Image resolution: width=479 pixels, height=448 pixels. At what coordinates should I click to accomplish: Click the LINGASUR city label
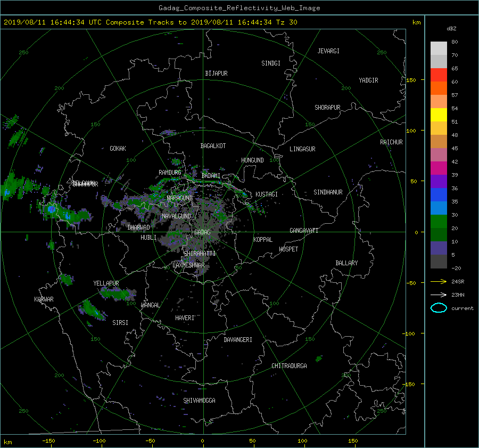[x=302, y=149]
